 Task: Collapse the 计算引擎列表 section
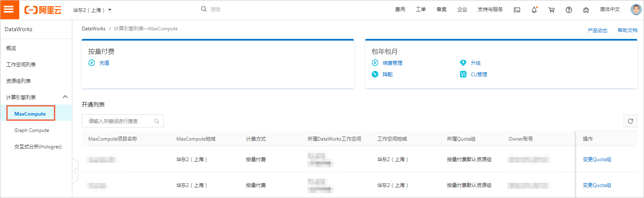click(65, 97)
